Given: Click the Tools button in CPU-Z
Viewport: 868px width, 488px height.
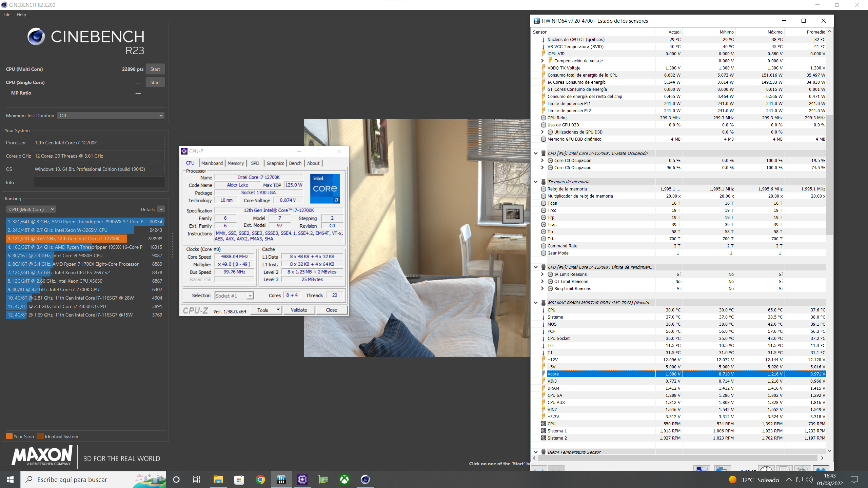Looking at the screenshot, I should pyautogui.click(x=263, y=310).
